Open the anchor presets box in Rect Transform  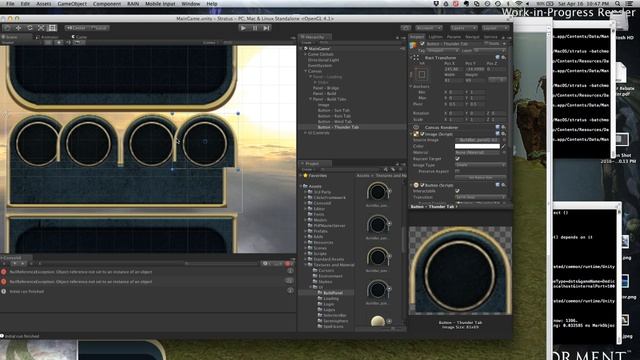pos(422,75)
